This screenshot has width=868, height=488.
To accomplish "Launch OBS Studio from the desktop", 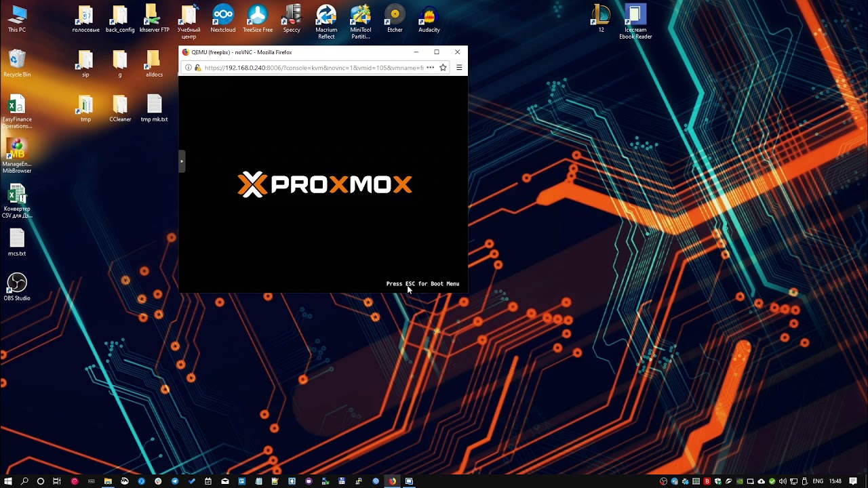I will click(17, 288).
